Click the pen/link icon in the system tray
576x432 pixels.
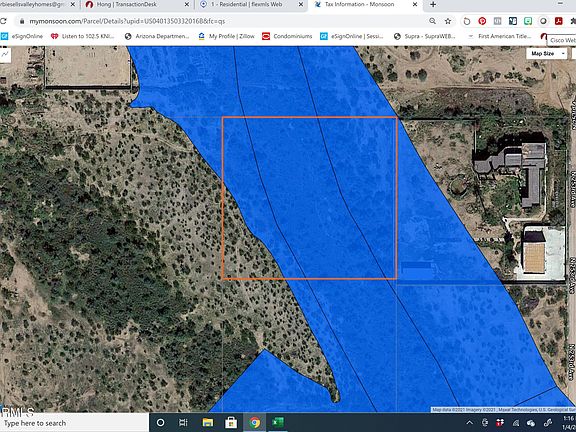[548, 423]
